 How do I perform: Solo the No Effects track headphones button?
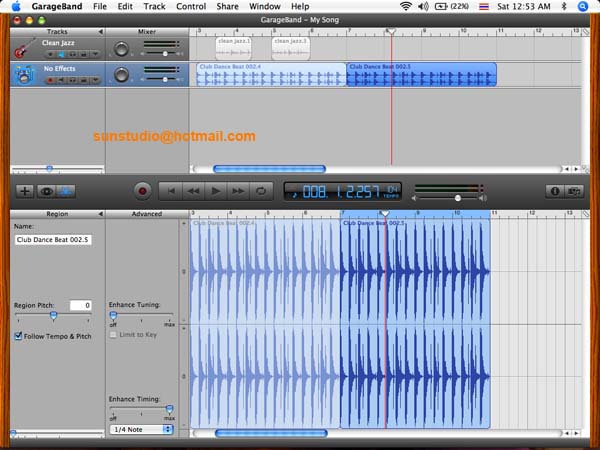coord(72,80)
